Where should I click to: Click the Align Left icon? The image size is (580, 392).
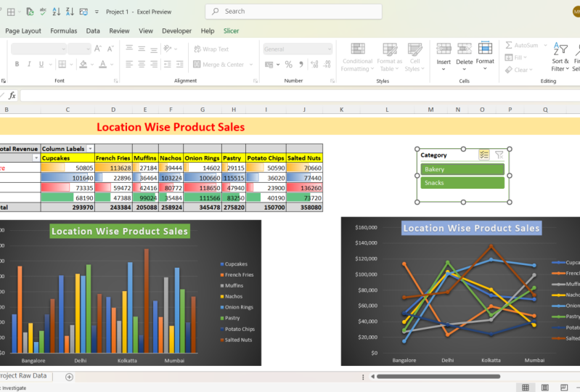[x=129, y=65]
